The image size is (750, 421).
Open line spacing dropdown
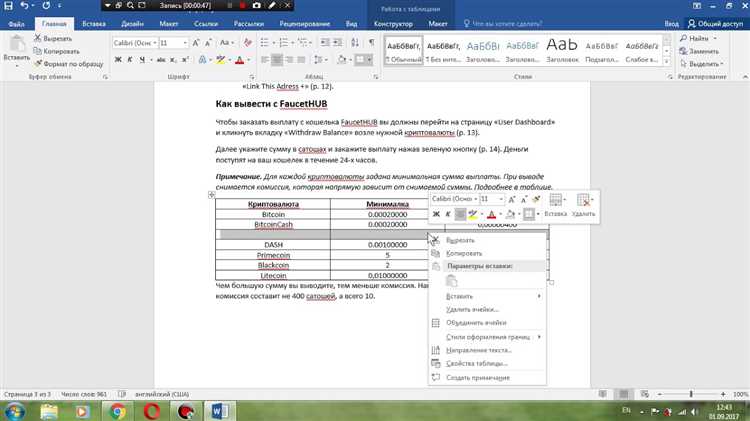coord(320,60)
